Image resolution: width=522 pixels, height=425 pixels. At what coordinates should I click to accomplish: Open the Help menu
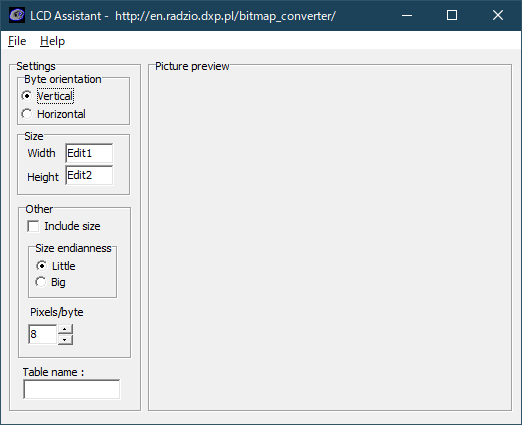point(52,41)
